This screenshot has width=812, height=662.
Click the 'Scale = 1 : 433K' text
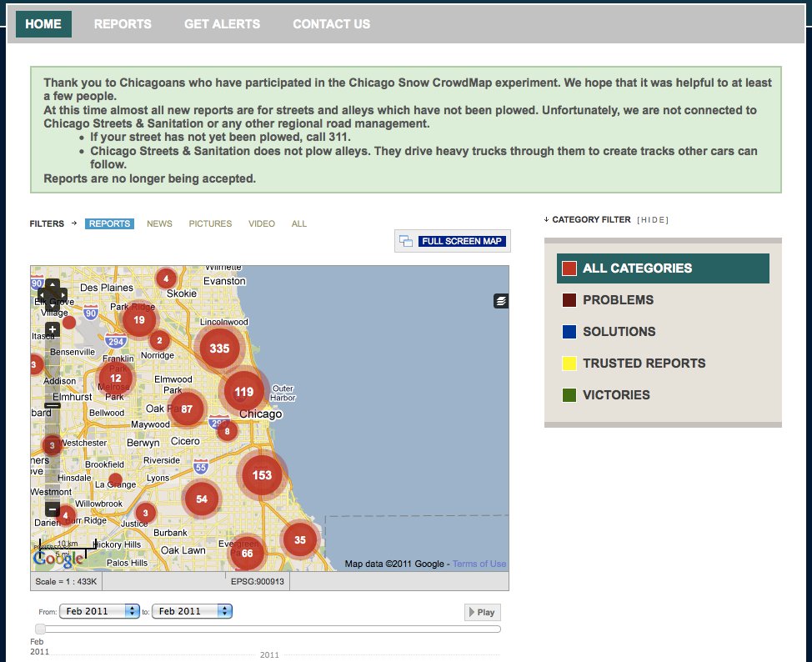tap(66, 582)
